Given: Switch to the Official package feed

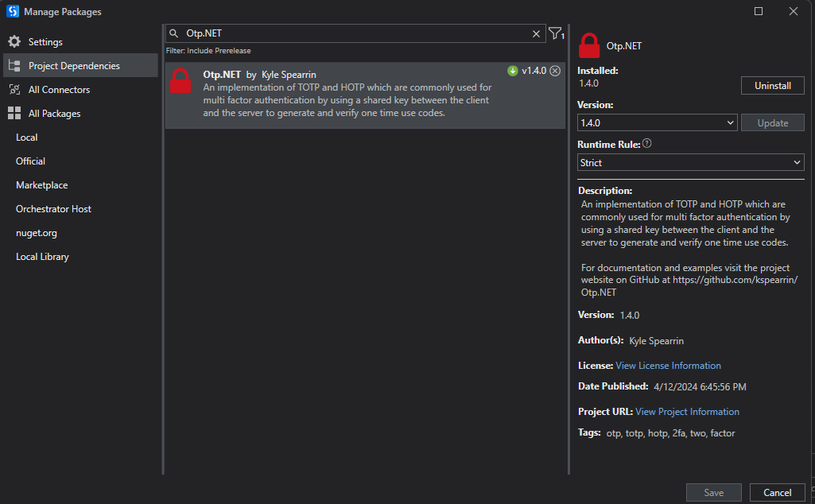Looking at the screenshot, I should 30,161.
